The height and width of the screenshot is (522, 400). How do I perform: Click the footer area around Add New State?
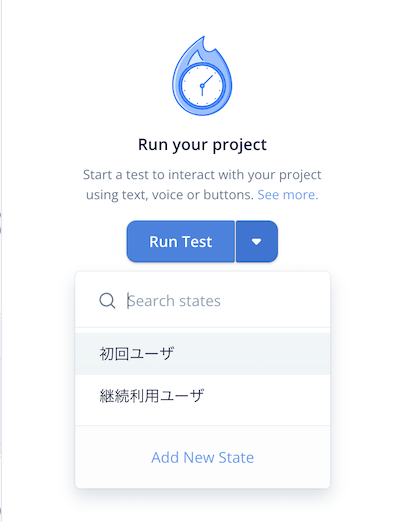pyautogui.click(x=203, y=457)
